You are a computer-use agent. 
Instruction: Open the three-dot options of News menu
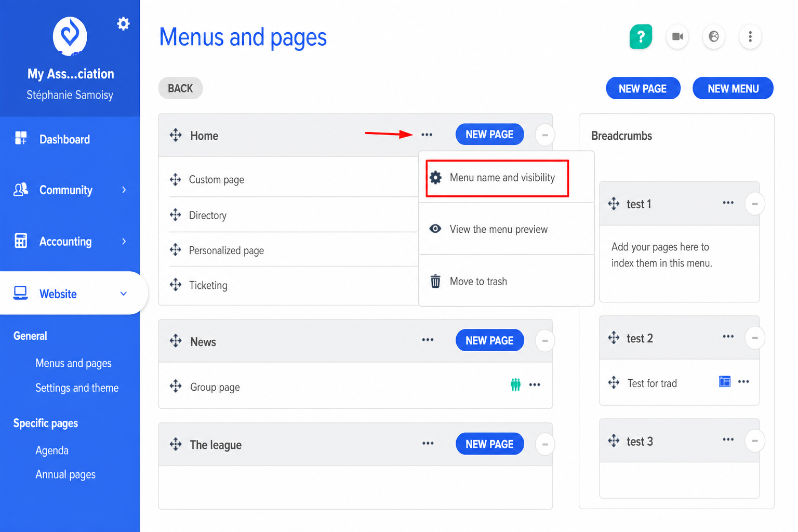coord(428,340)
